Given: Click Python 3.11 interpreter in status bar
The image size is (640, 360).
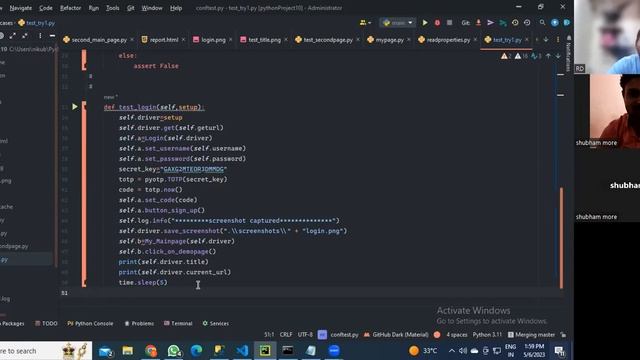Looking at the screenshot, I should pyautogui.click(x=487, y=335).
